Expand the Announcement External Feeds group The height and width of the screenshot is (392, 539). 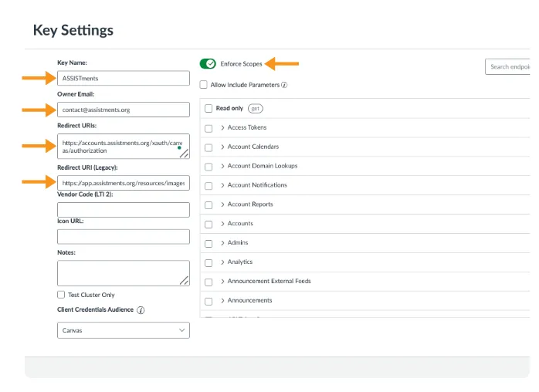point(222,282)
